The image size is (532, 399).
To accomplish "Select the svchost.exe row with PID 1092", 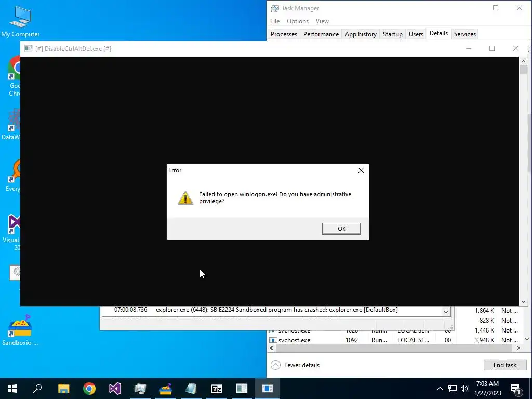I will pos(395,340).
